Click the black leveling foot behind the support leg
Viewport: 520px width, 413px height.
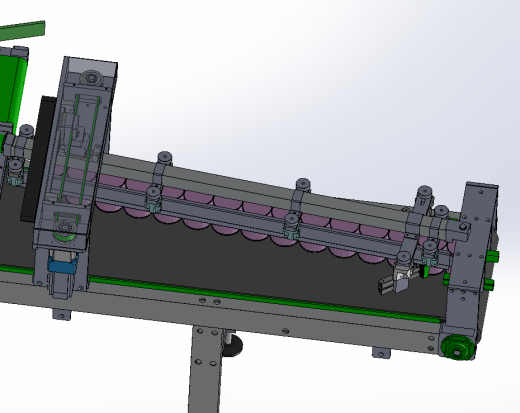coord(233,345)
